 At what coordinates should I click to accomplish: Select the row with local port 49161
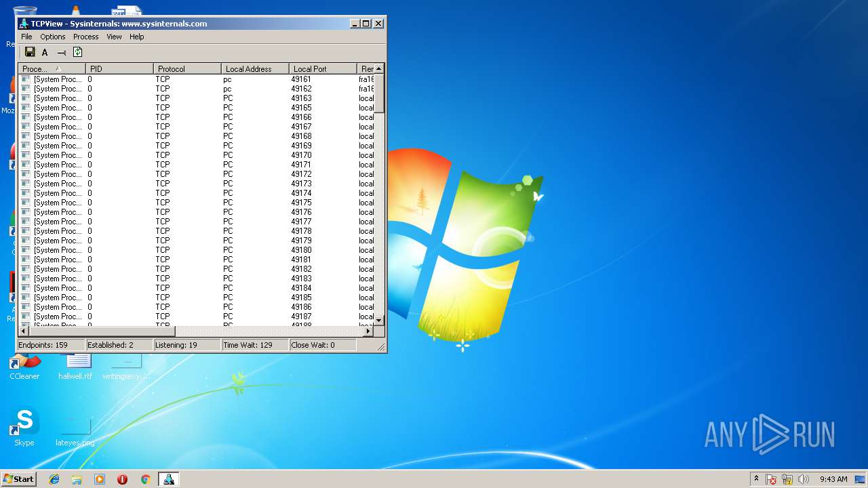pyautogui.click(x=196, y=79)
